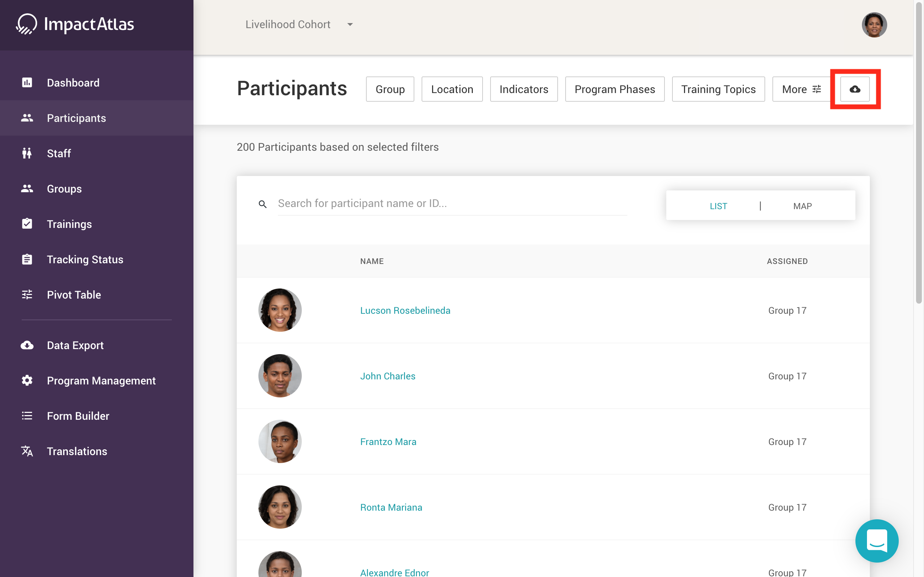Screen dimensions: 924x577
Task: Open John Charles participant link
Action: (x=388, y=376)
